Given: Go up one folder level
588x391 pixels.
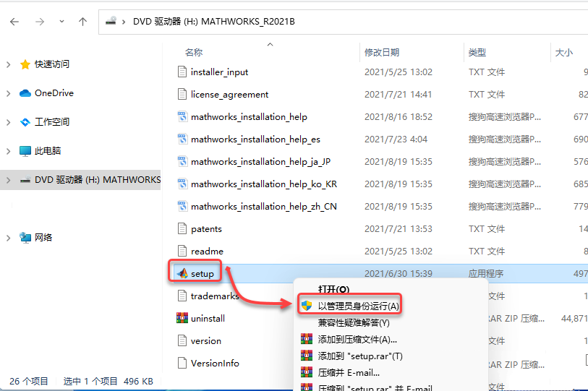Looking at the screenshot, I should pos(82,22).
